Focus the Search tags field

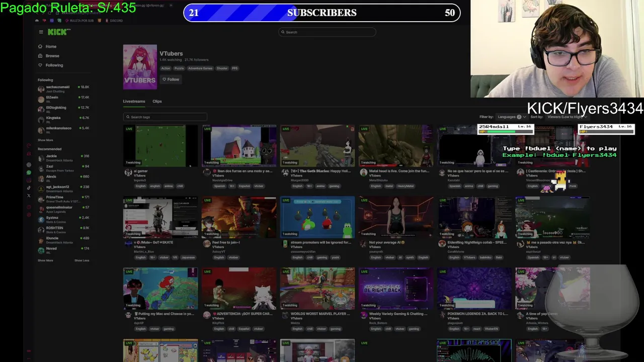165,117
